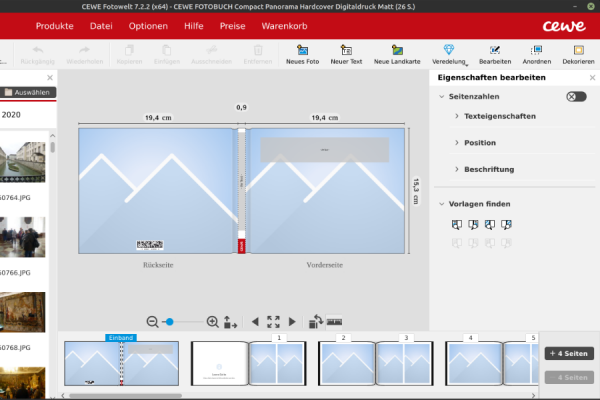
Task: Toggle the Seitenzahlen switch
Action: pyautogui.click(x=576, y=96)
